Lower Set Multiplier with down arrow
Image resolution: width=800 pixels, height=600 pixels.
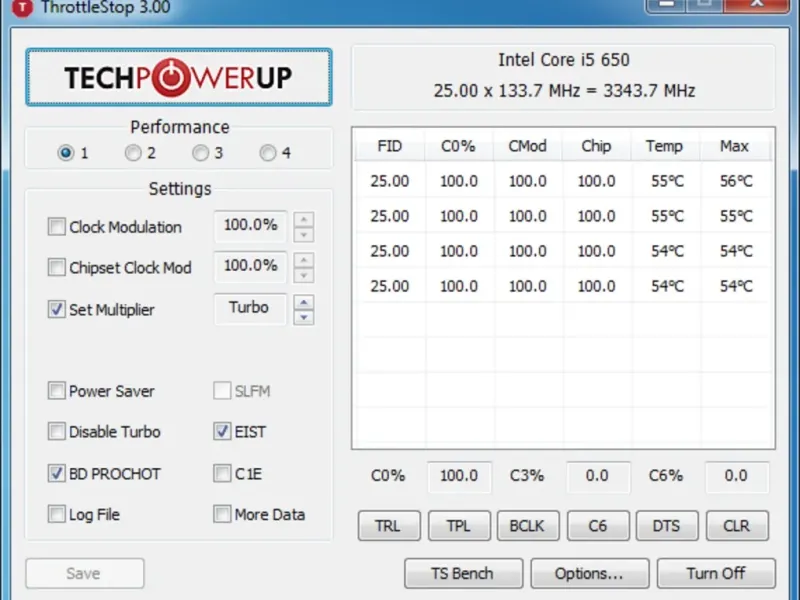tap(304, 317)
